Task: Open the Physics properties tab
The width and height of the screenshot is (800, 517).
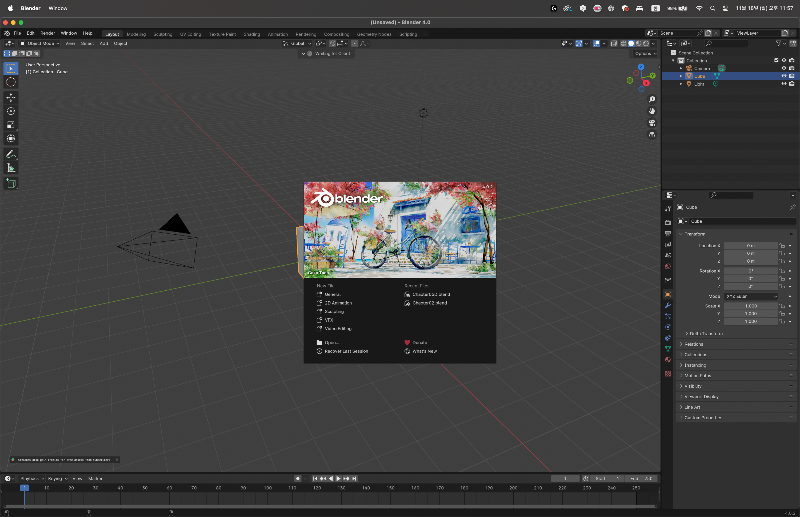Action: coord(668,327)
